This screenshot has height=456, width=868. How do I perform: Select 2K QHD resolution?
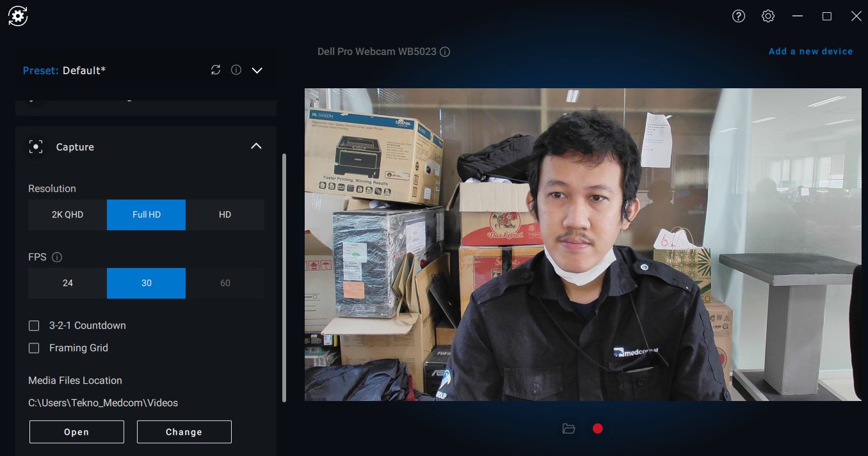(67, 215)
